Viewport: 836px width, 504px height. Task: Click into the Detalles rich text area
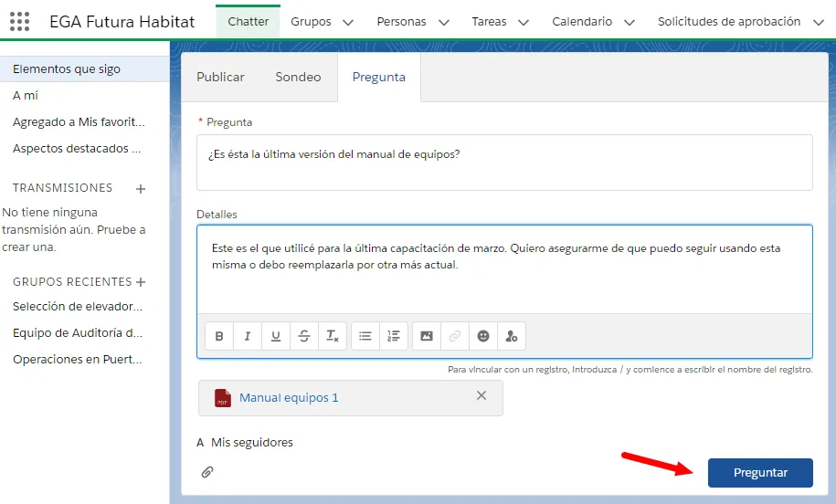tap(504, 269)
